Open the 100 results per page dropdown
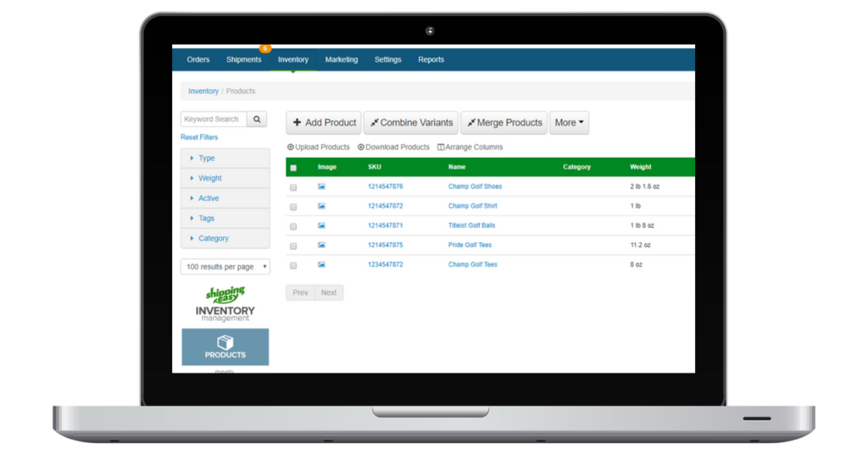 point(225,267)
